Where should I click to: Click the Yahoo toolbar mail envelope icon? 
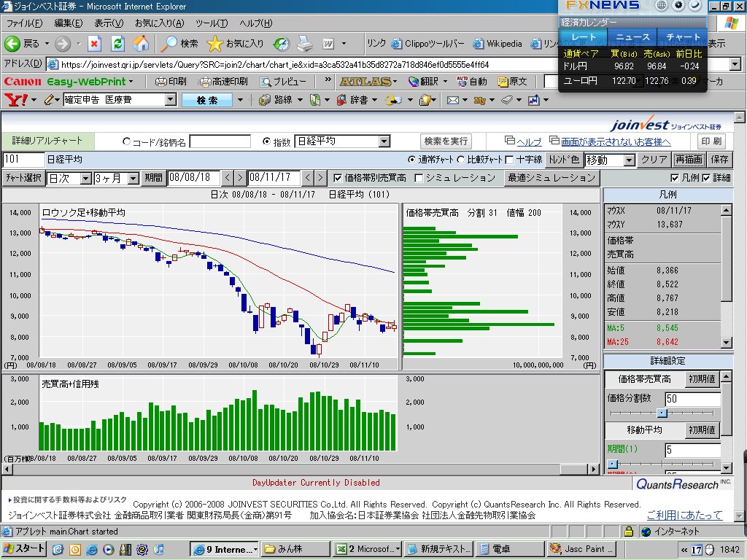(x=452, y=99)
